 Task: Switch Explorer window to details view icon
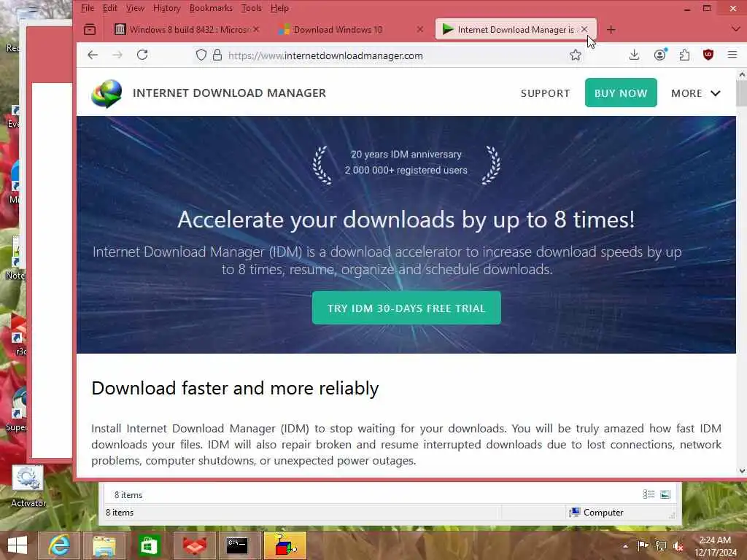[x=649, y=494]
